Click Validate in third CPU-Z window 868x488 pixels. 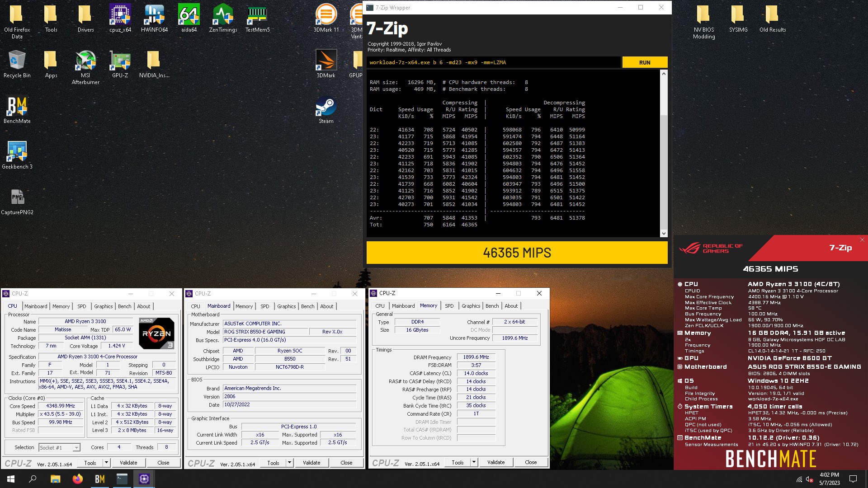coord(496,462)
